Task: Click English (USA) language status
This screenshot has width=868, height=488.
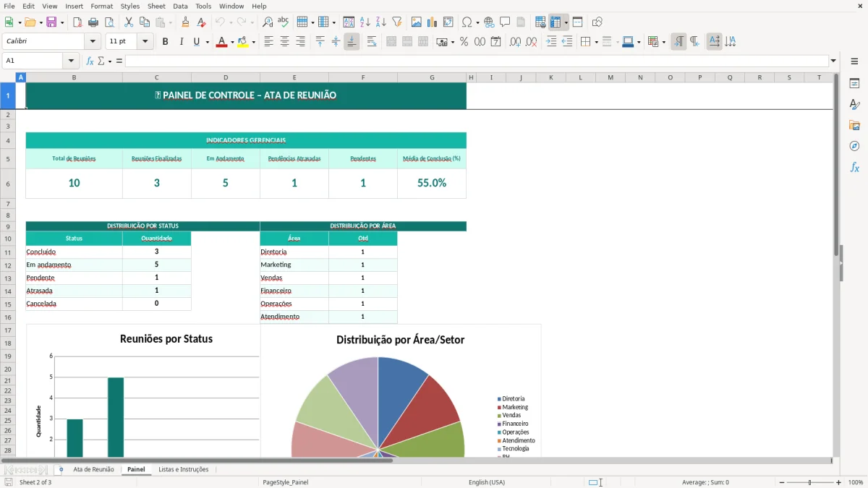Action: point(486,482)
